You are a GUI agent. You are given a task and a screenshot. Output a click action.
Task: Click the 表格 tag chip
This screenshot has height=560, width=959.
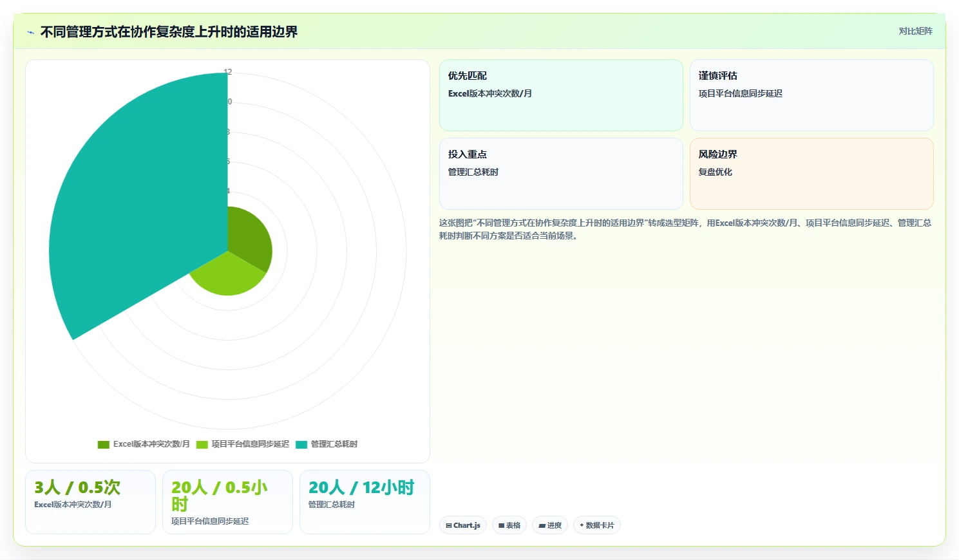[509, 525]
